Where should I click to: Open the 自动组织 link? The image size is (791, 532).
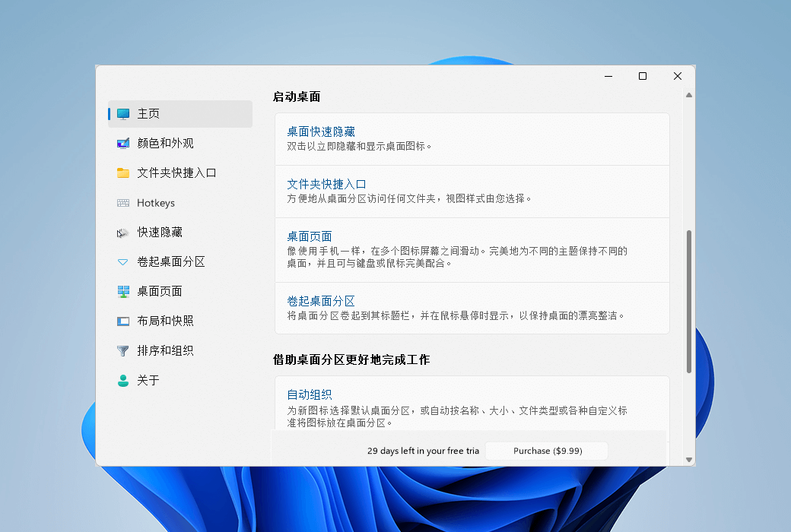pyautogui.click(x=310, y=395)
